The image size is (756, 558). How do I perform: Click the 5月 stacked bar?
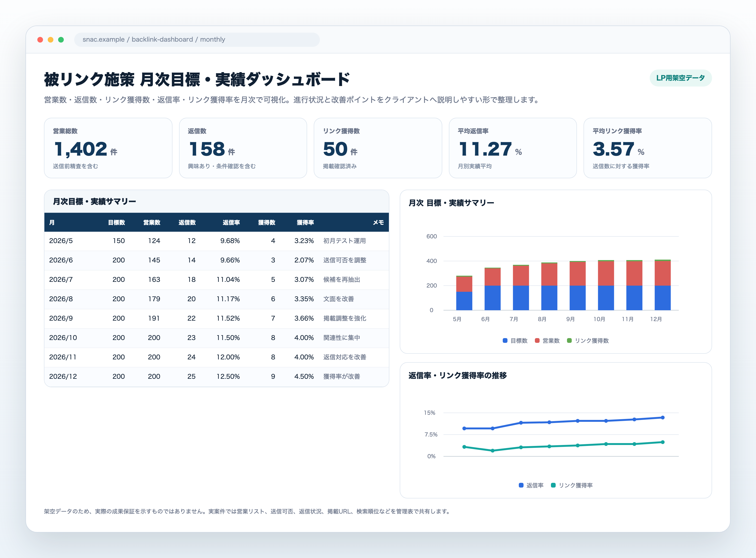[464, 293]
